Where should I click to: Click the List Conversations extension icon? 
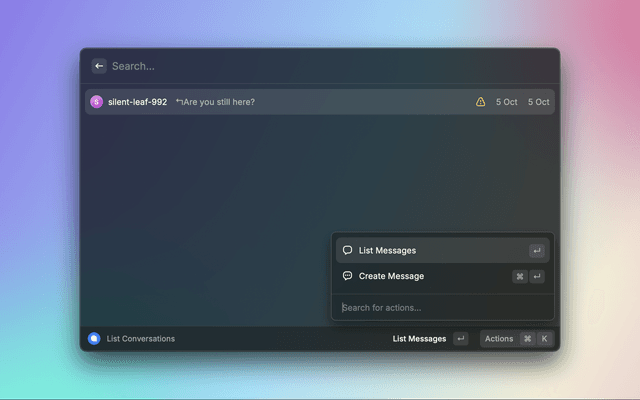[94, 339]
